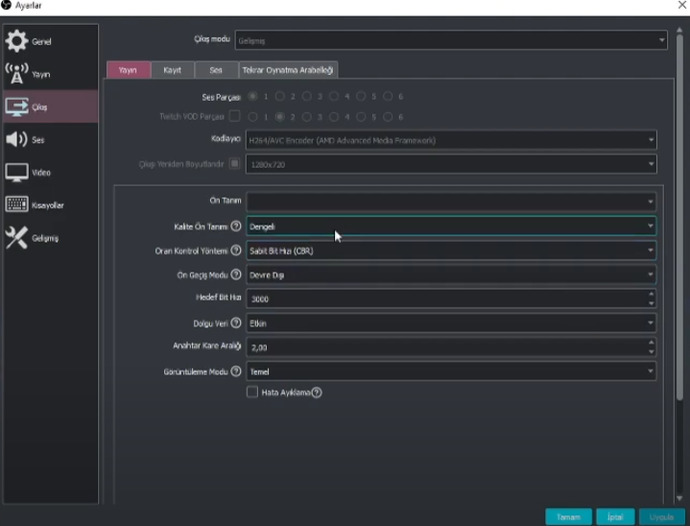
Task: Toggle the Twitch VOD Parçası checkbox
Action: click(235, 116)
